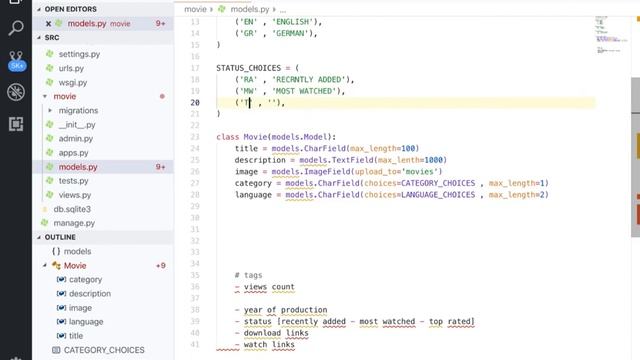Image resolution: width=640 pixels, height=360 pixels.
Task: Jump to image field in Outline
Action: pos(80,308)
